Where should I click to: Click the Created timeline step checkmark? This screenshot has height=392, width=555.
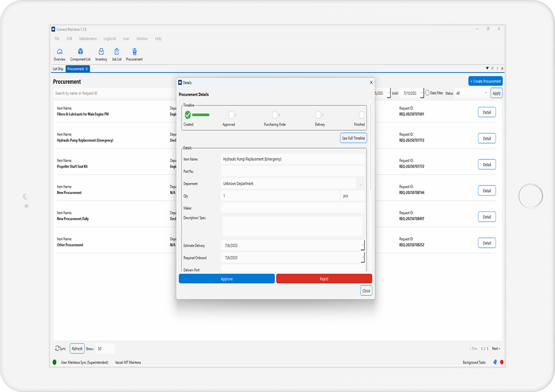pos(188,115)
